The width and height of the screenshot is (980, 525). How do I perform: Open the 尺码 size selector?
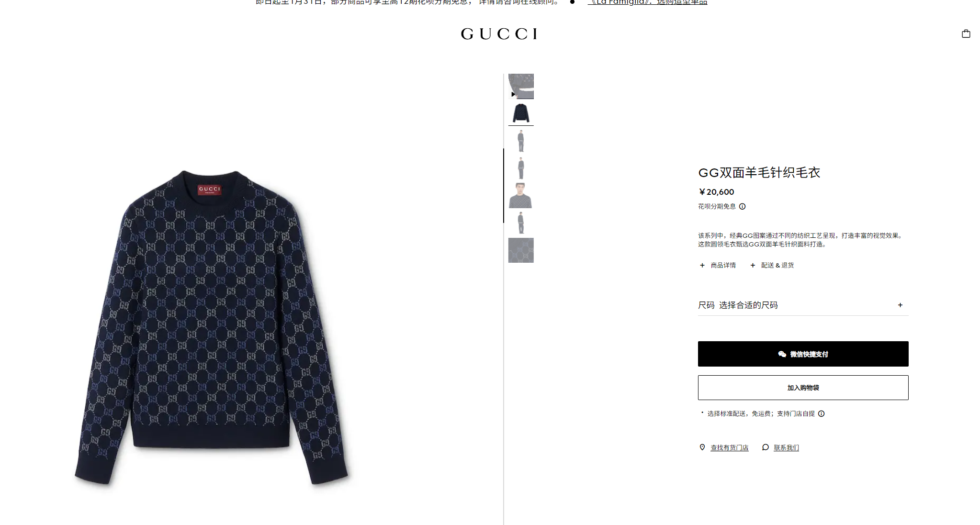[803, 305]
